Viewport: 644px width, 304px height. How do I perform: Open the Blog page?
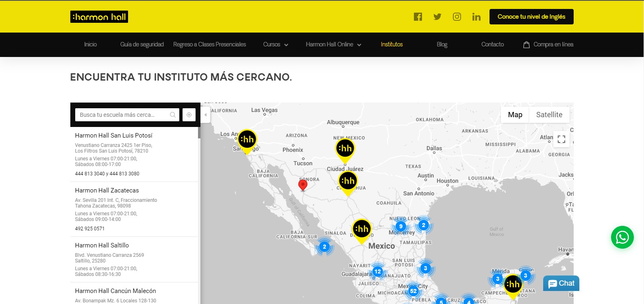click(x=442, y=45)
